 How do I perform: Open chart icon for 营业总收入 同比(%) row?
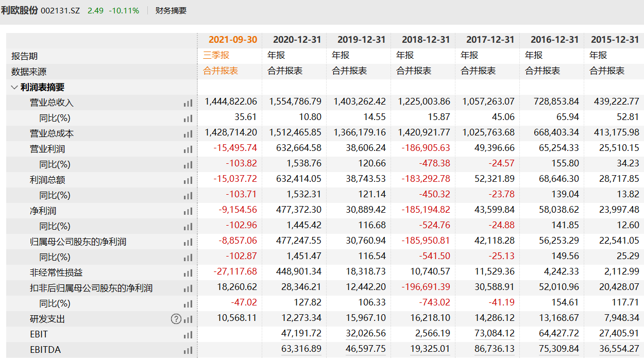tap(188, 118)
